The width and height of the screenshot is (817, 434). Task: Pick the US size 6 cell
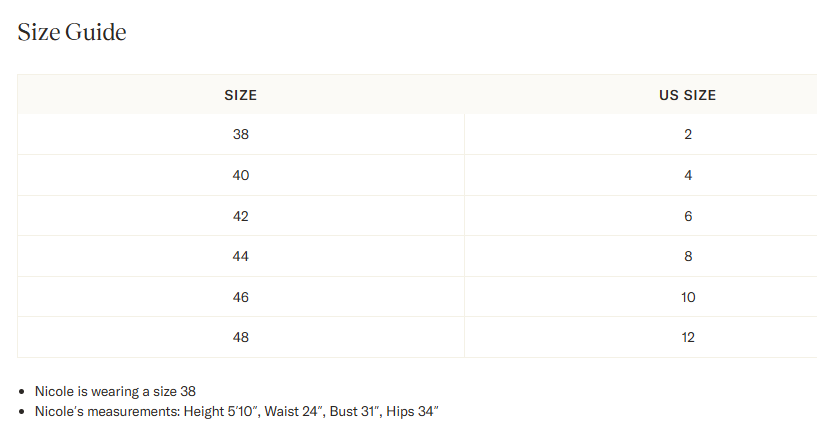[x=688, y=216]
